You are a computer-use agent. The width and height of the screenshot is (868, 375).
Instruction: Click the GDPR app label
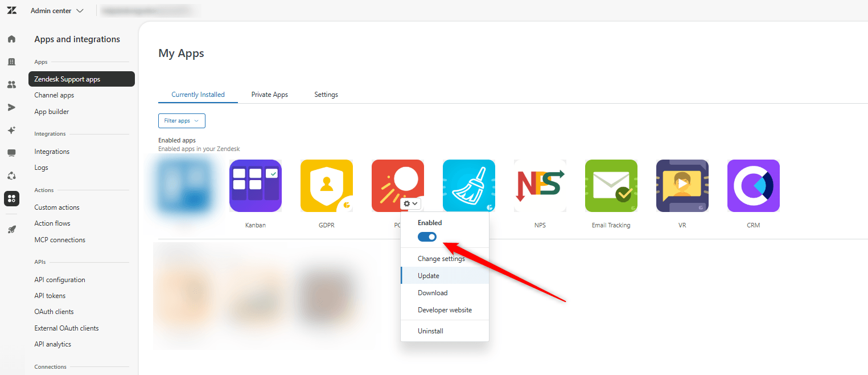(x=327, y=225)
